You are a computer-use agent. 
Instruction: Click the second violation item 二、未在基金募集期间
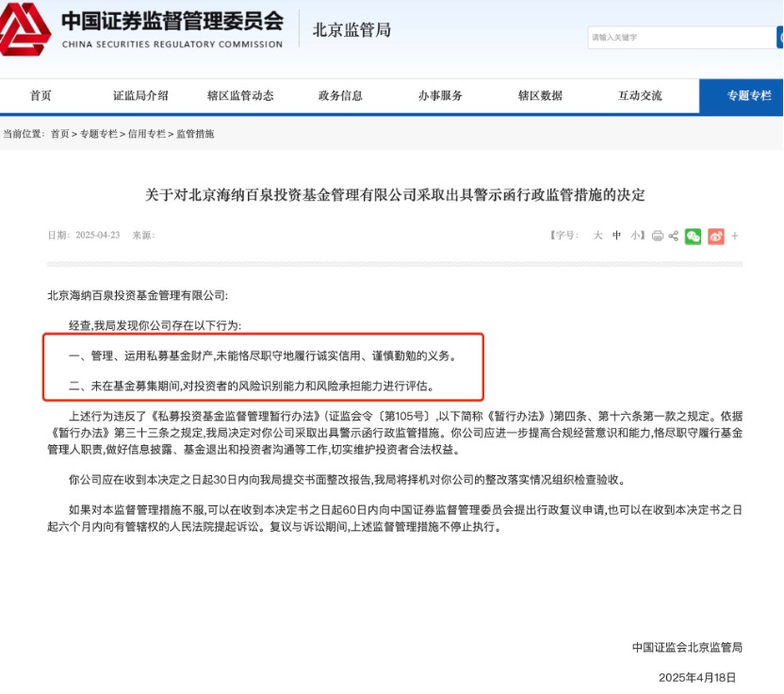[x=252, y=386]
